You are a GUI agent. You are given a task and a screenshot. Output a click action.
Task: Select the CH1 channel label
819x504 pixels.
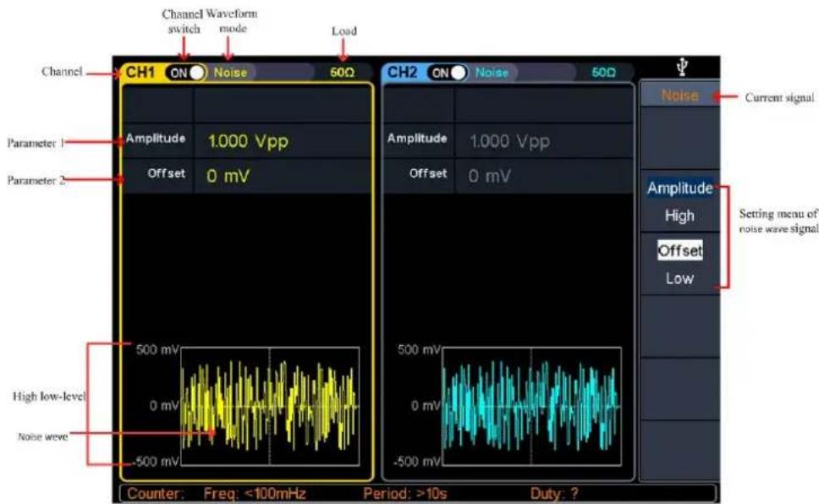coord(140,72)
